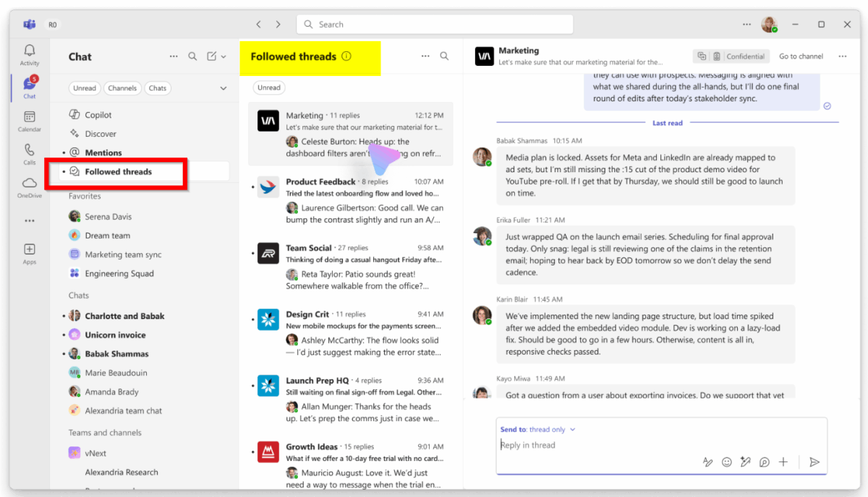Open the Calendar app in sidebar
This screenshot has width=868, height=497.
[30, 117]
